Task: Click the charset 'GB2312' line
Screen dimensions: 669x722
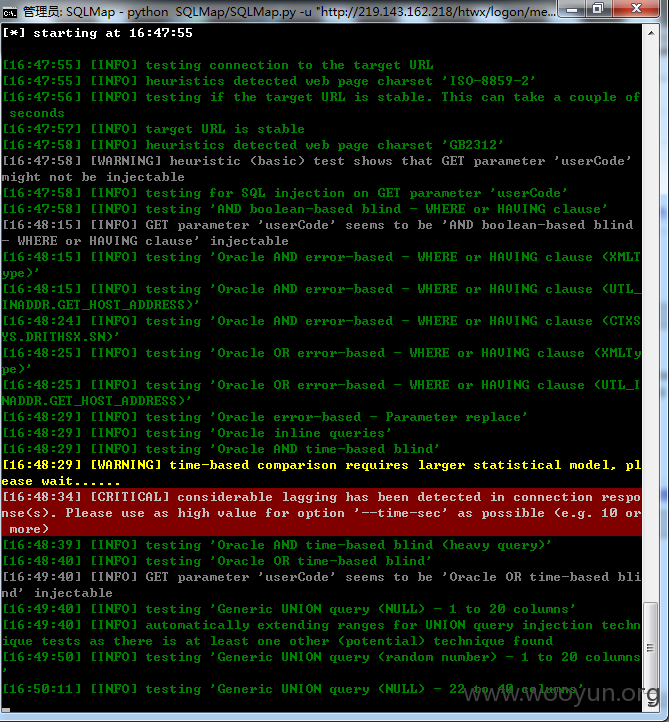Action: pos(253,145)
